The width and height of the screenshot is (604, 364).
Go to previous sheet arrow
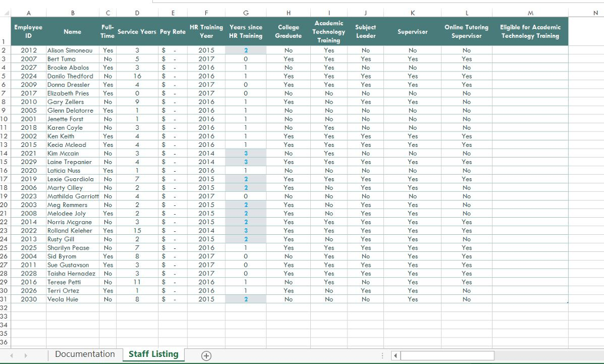point(12,356)
